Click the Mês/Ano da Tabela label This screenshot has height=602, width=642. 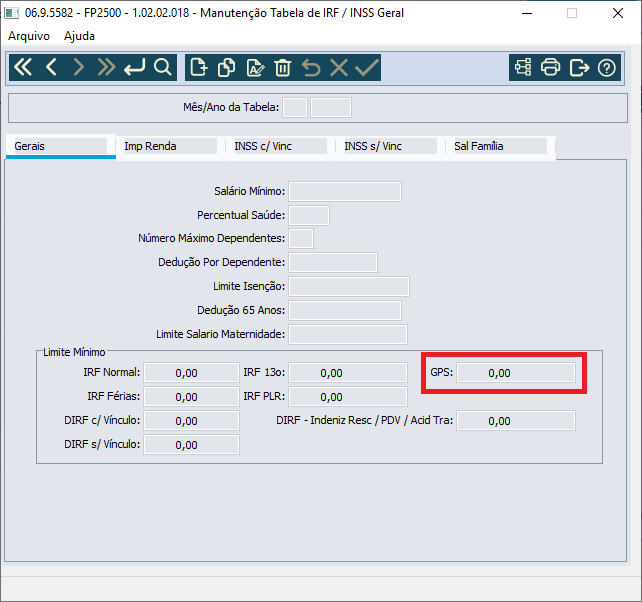231,107
